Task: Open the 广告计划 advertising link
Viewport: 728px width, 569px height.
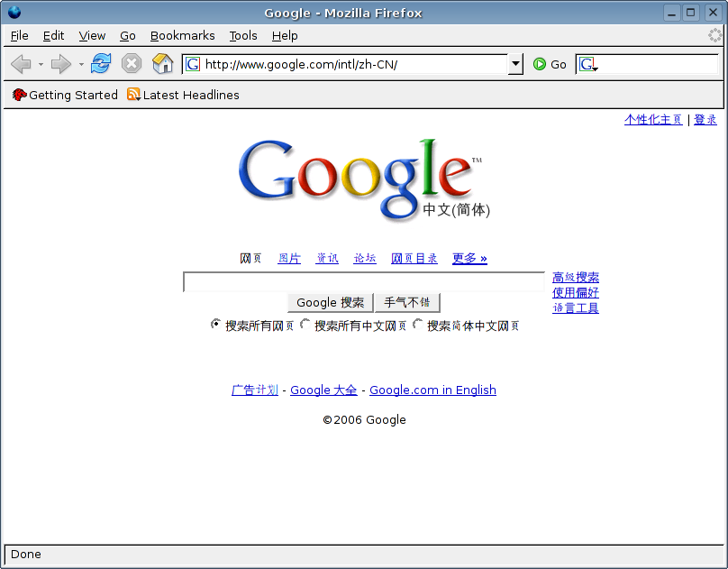Action: click(x=255, y=390)
